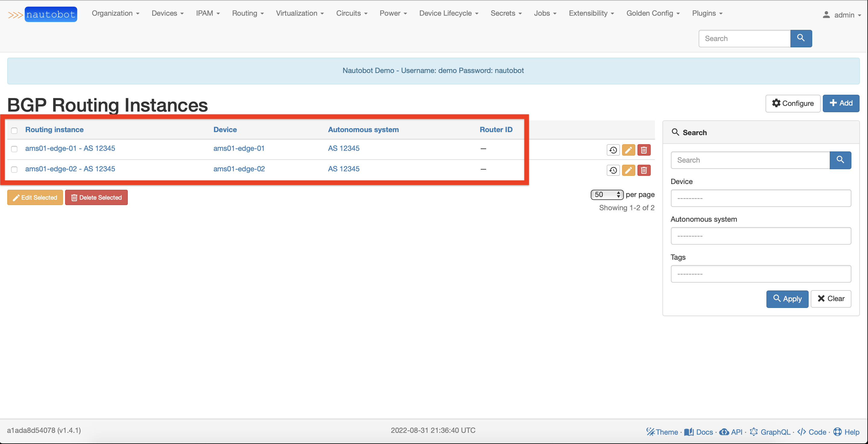Click the top navbar search magnifier button

(x=801, y=38)
